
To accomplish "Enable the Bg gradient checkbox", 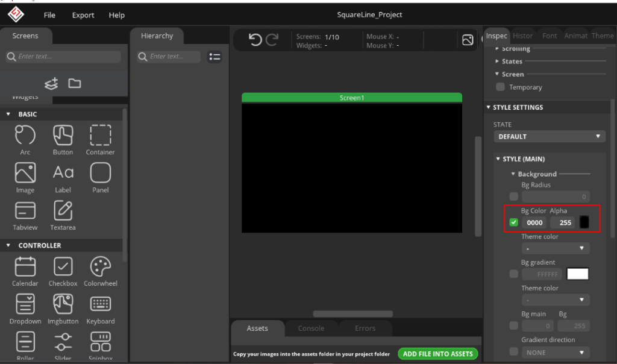I will [513, 274].
